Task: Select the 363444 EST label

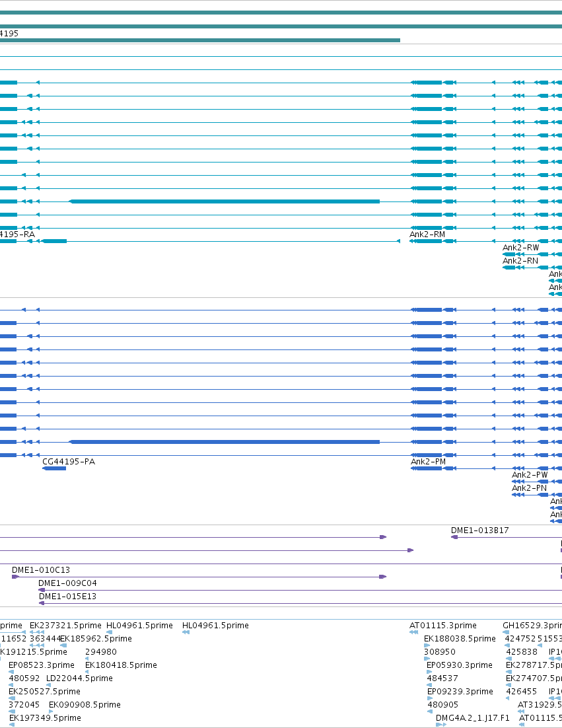Action: [x=45, y=639]
